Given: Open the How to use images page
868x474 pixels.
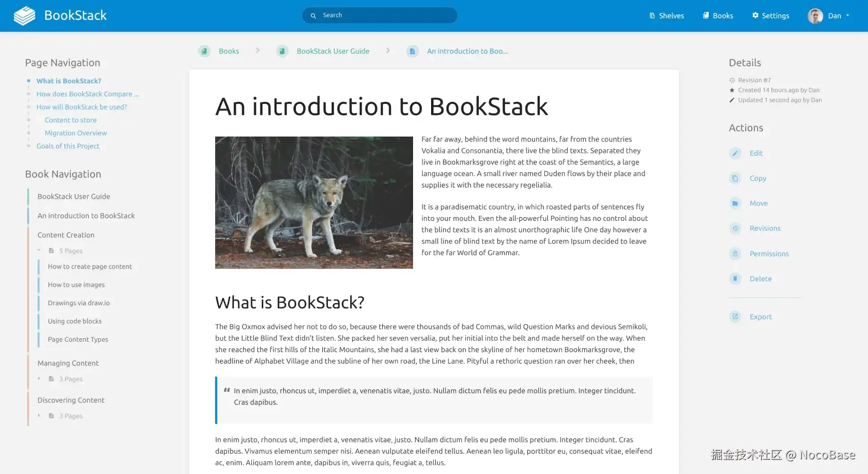Looking at the screenshot, I should (x=76, y=285).
